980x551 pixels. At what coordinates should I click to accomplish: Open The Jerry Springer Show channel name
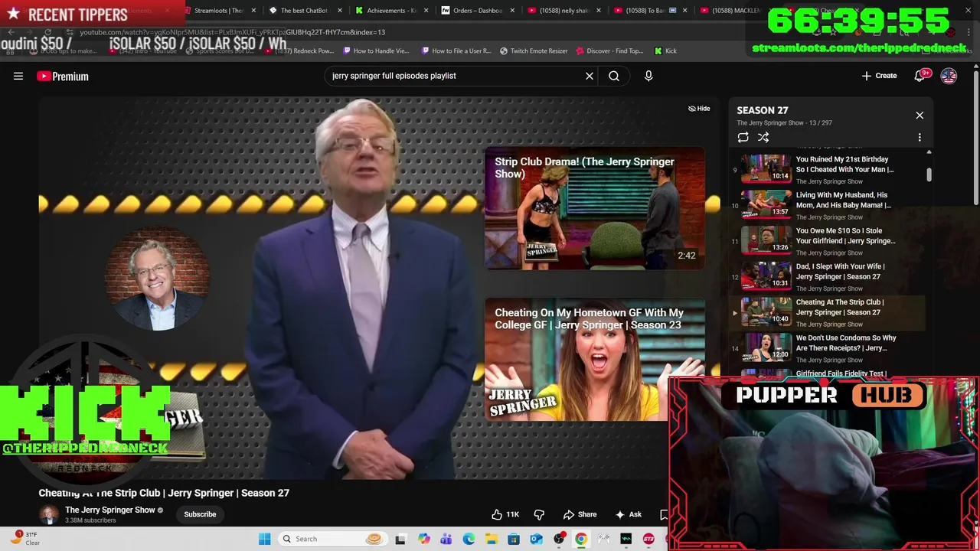(110, 510)
